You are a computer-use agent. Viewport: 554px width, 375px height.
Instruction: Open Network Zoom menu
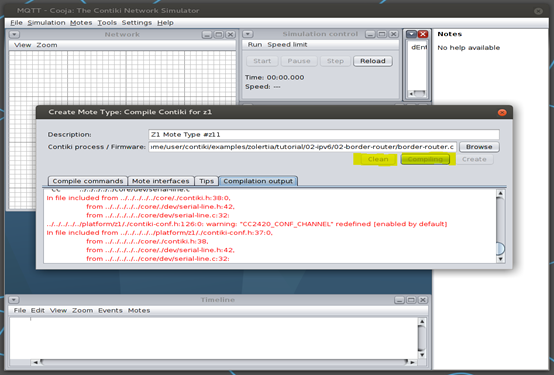click(x=47, y=45)
